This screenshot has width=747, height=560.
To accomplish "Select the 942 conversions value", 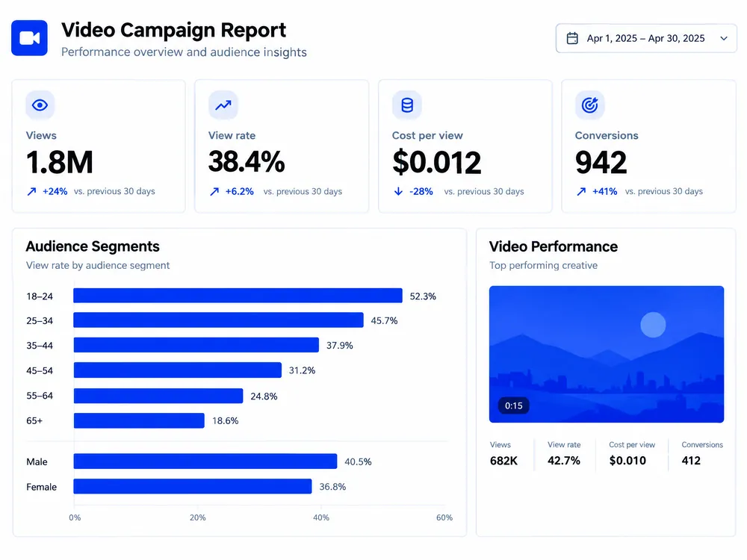I will click(601, 162).
